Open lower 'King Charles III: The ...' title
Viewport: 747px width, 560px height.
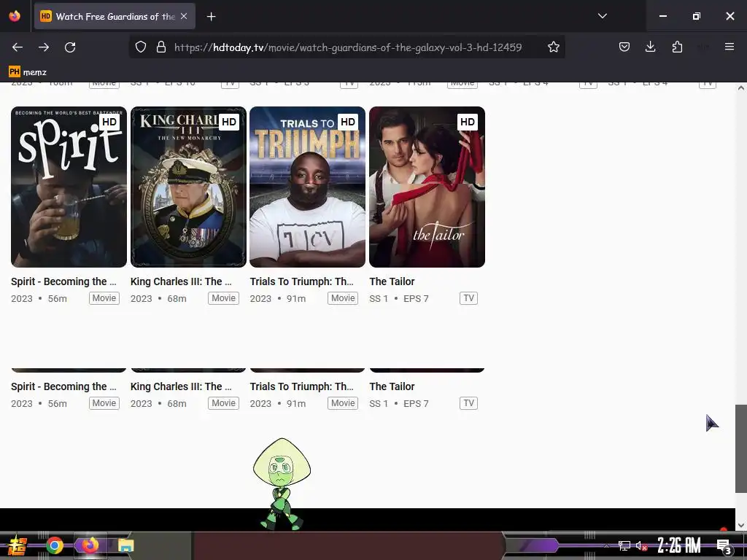182,386
